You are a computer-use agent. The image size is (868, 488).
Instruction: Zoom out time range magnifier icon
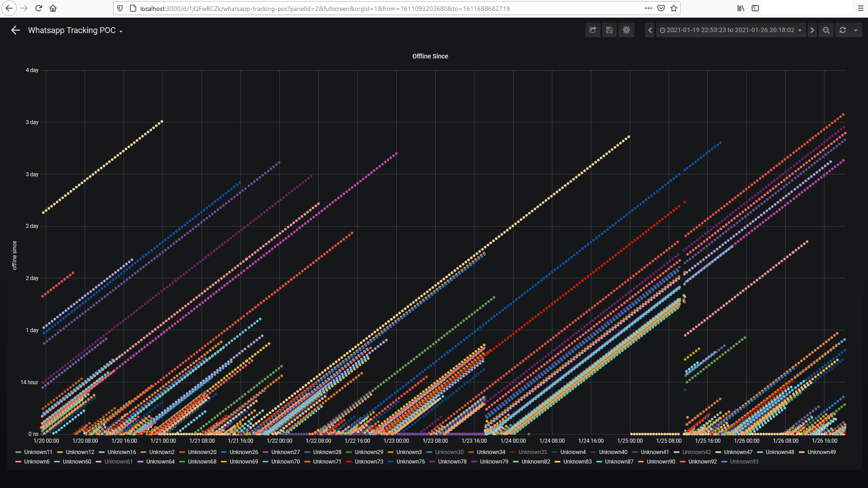pos(826,30)
